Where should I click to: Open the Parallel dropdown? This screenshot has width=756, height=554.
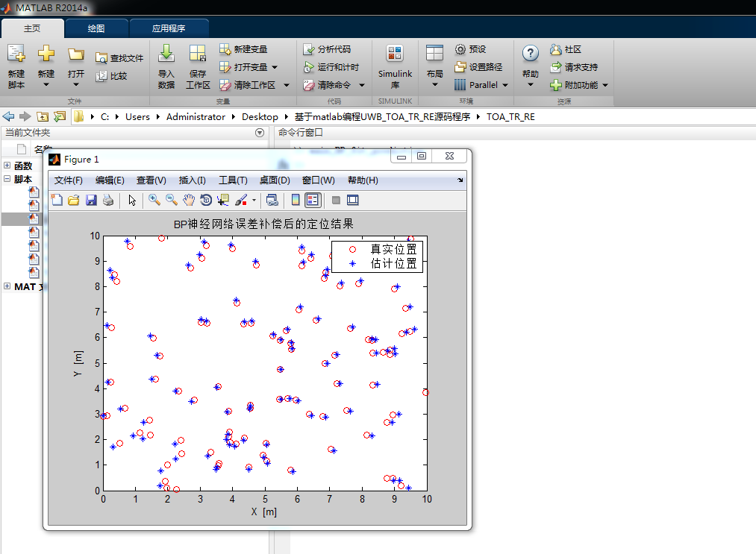point(505,85)
